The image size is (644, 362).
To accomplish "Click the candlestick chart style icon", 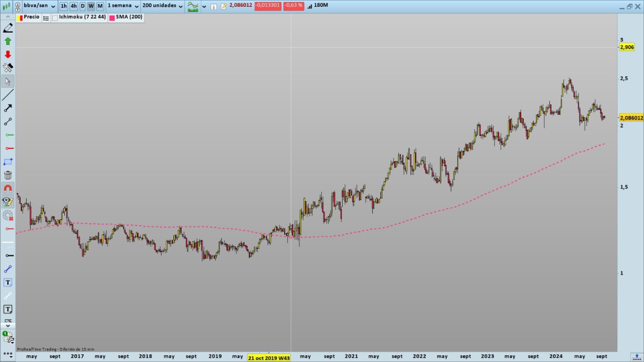I will click(x=6, y=6).
